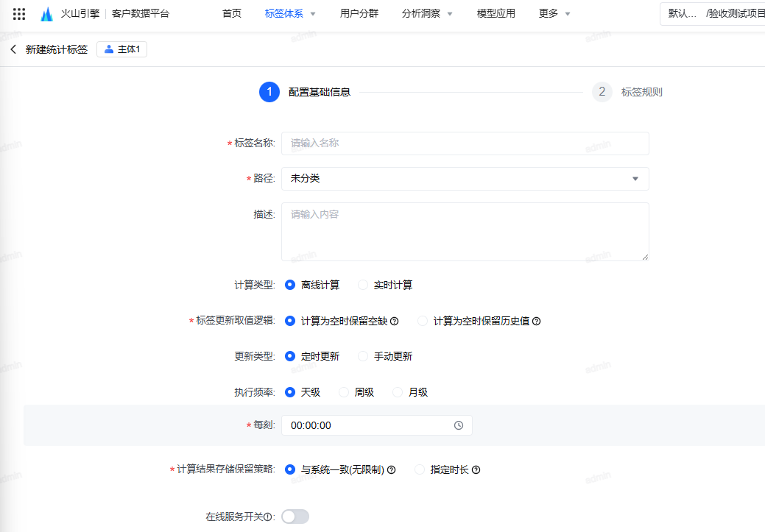The width and height of the screenshot is (765, 532).
Task: Expand the 分析洞察 navigation dropdown
Action: 427,13
